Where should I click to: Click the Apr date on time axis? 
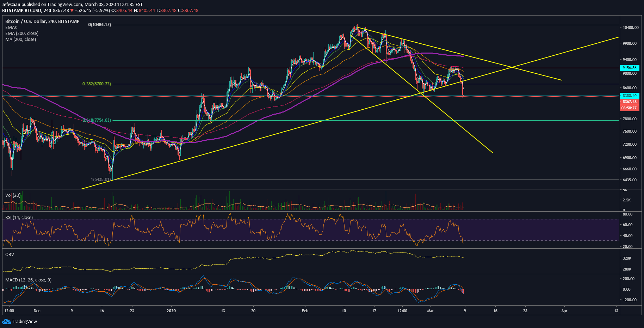coord(564,311)
